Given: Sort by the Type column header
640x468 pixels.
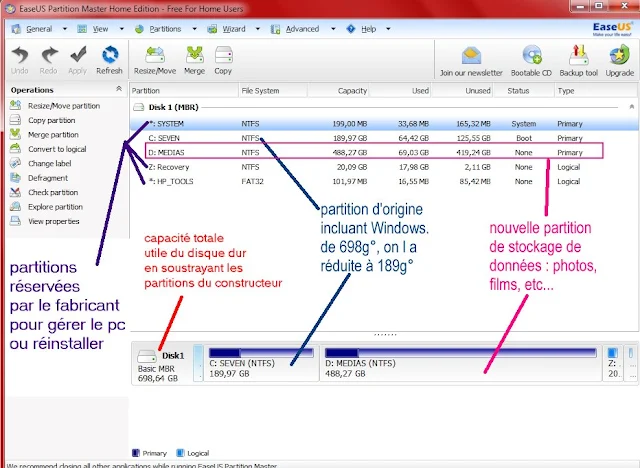Looking at the screenshot, I should [596, 91].
